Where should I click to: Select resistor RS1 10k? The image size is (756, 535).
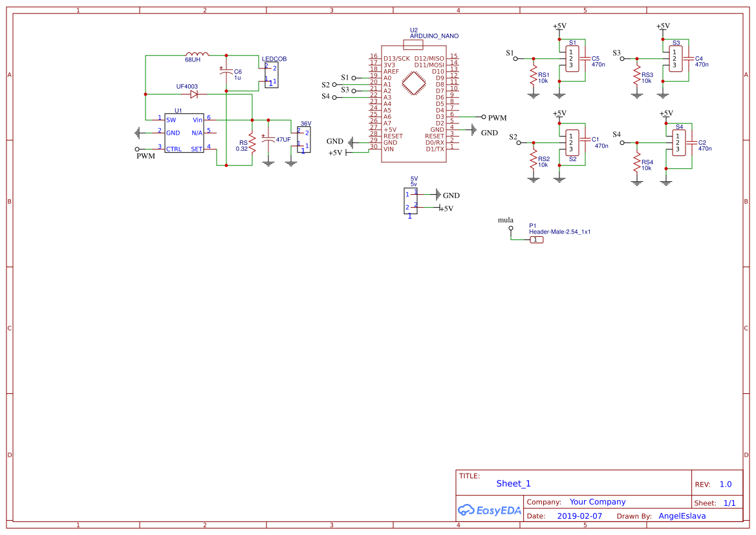click(x=534, y=74)
